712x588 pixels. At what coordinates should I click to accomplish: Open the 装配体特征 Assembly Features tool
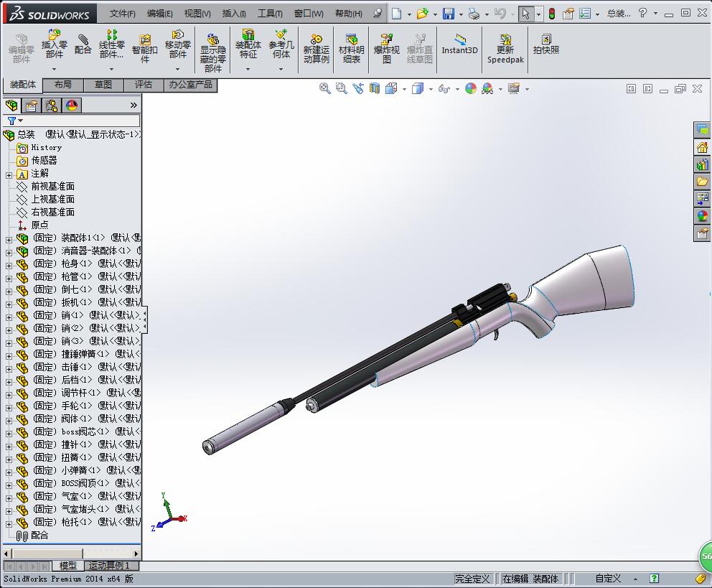pyautogui.click(x=248, y=44)
